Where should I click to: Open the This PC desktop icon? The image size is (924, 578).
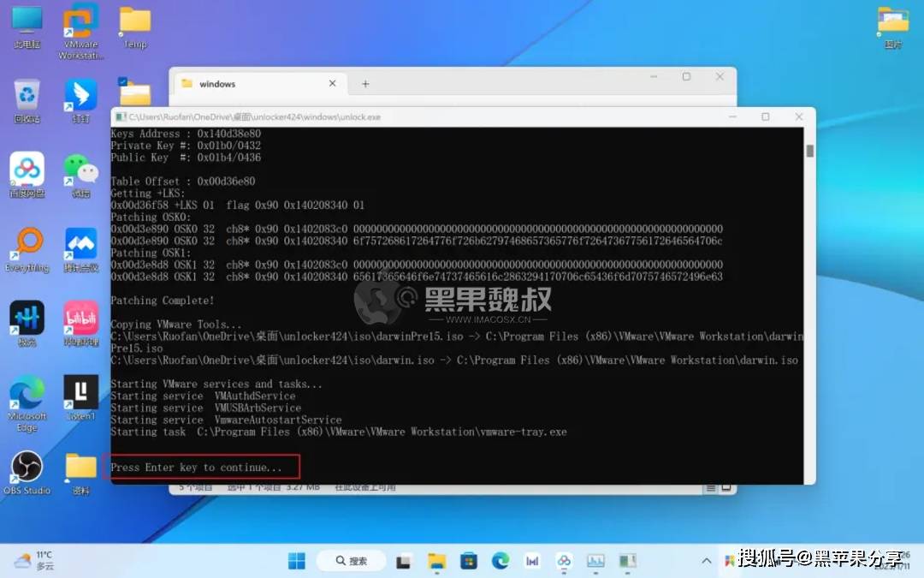tap(27, 27)
